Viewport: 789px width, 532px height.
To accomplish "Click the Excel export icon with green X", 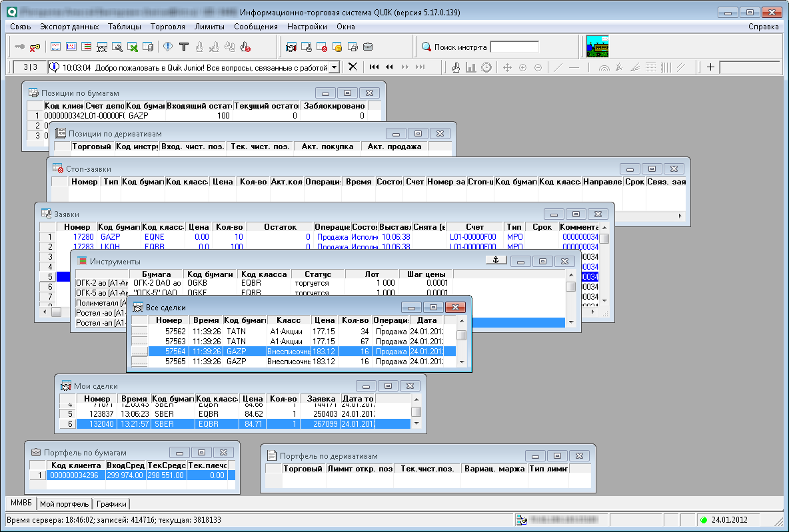I will point(133,47).
